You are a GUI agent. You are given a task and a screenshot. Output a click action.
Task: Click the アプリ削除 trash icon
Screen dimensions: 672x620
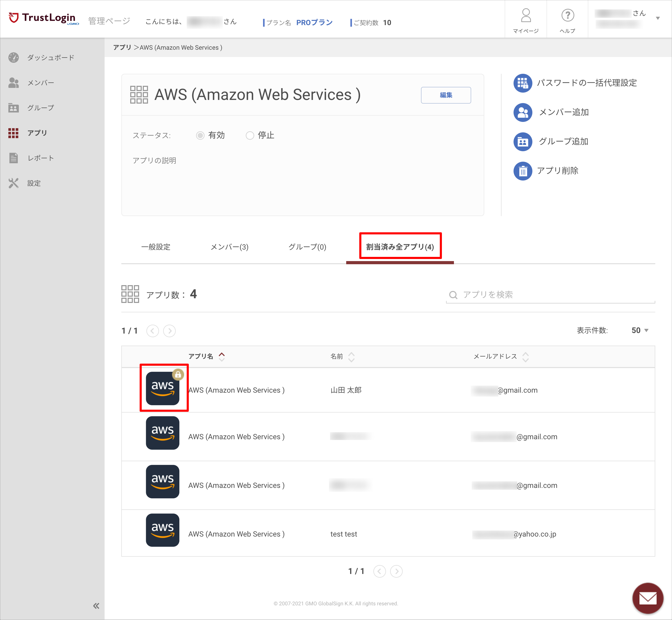pyautogui.click(x=523, y=171)
